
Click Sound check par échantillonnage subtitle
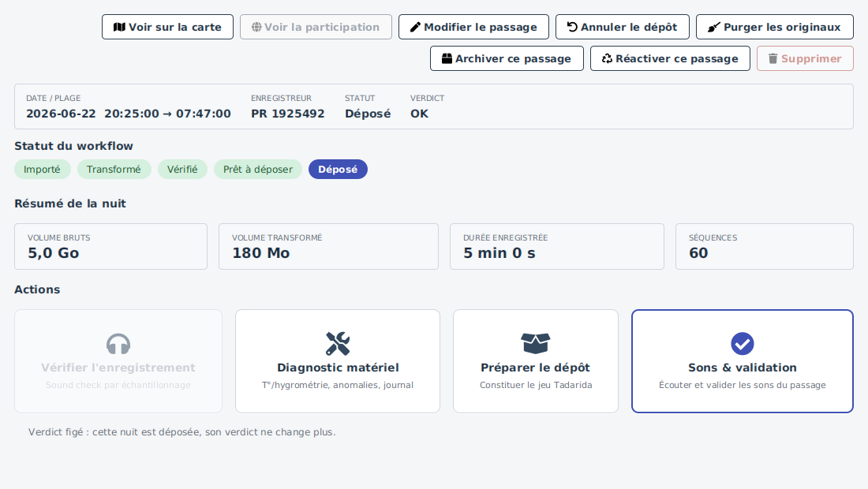(x=118, y=385)
